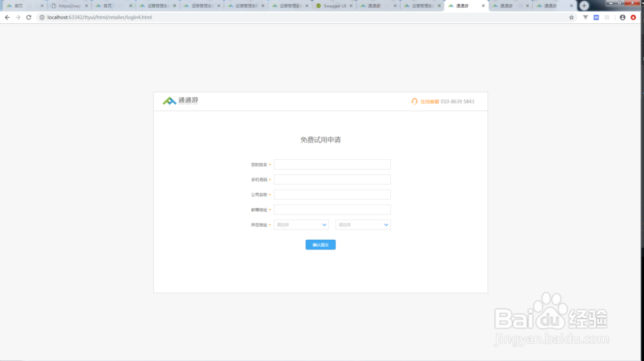
Task: Click phone number 010-8639 5843
Action: 457,102
